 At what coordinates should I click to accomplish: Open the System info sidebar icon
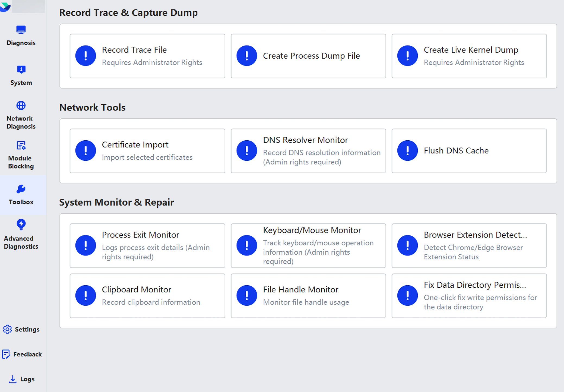click(x=21, y=69)
